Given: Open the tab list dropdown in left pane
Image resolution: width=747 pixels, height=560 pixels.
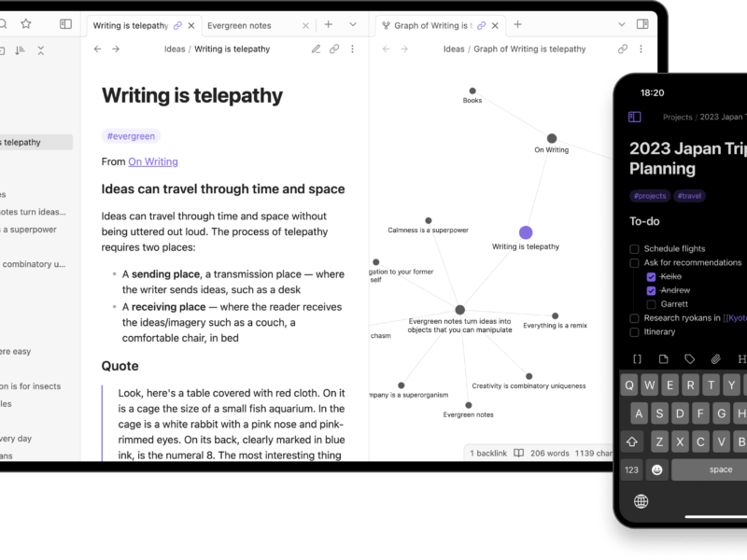Looking at the screenshot, I should [353, 24].
